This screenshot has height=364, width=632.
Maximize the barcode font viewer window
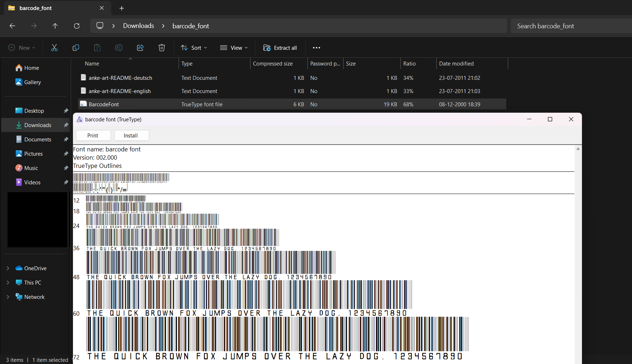pos(550,119)
